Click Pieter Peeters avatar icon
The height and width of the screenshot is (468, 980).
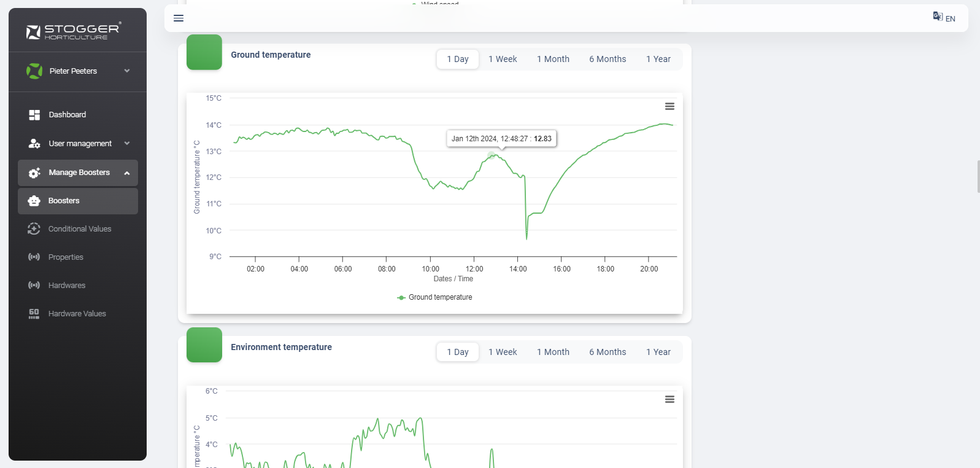pyautogui.click(x=34, y=71)
